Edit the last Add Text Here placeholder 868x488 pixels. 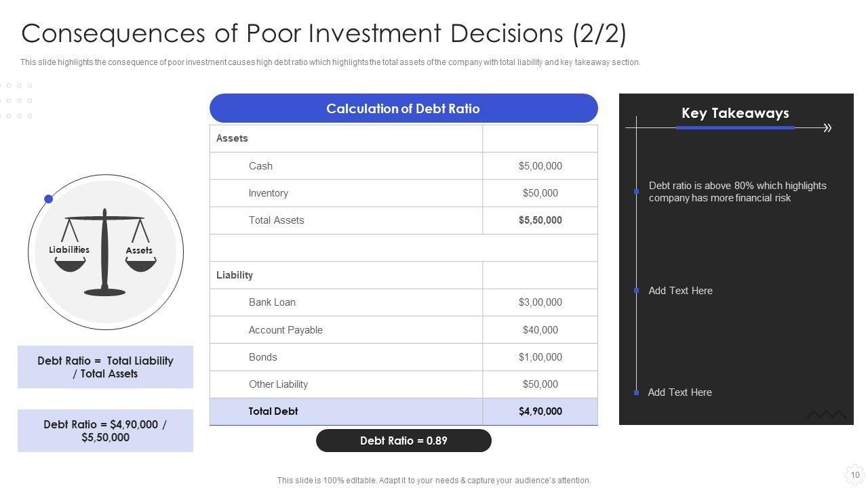click(679, 392)
